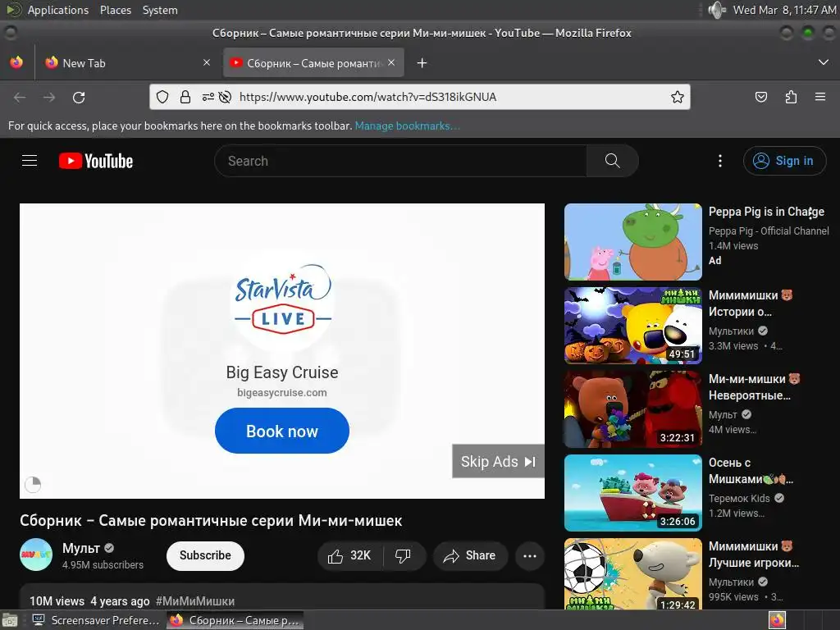
Task: Click the autoplay blocked icon
Action: (226, 97)
